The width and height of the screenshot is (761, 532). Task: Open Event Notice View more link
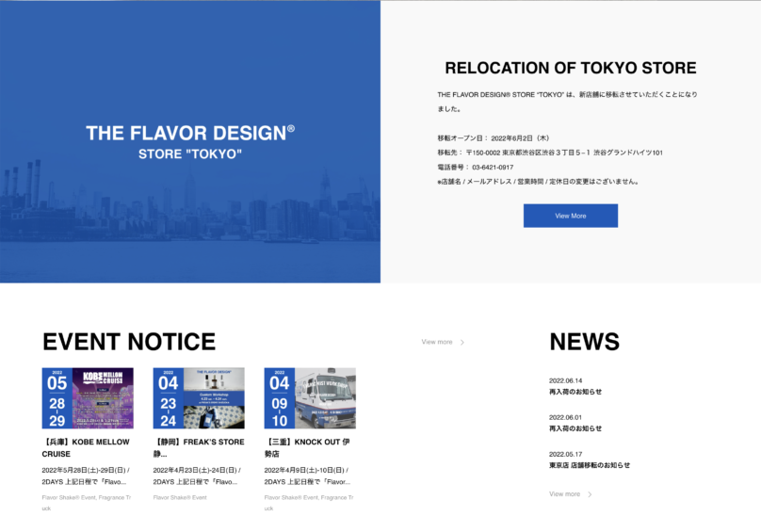coord(437,342)
